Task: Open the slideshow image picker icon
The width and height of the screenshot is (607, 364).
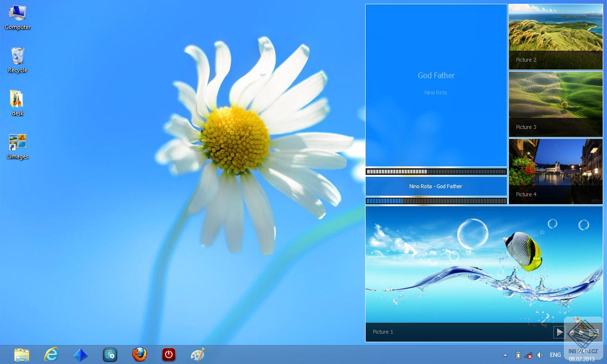Action: [594, 332]
